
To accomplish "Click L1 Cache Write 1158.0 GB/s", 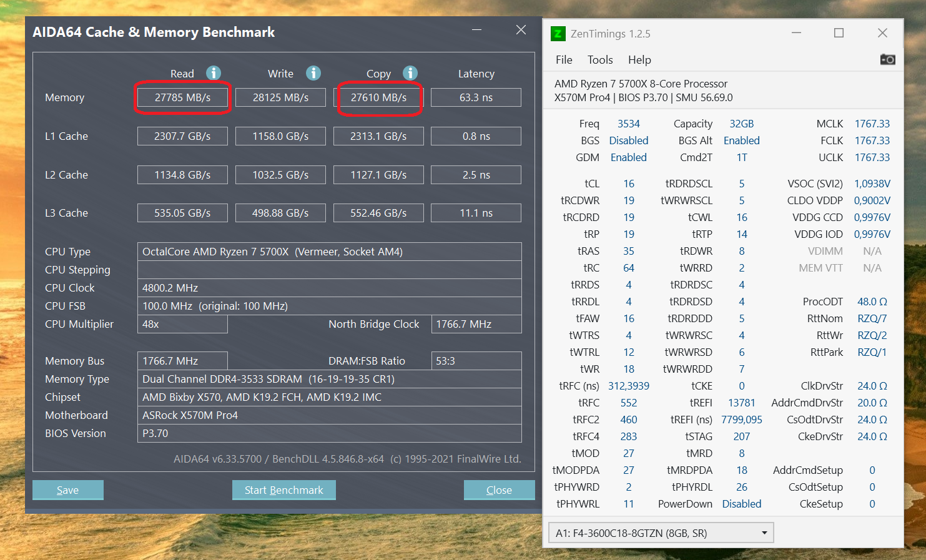I will point(280,136).
